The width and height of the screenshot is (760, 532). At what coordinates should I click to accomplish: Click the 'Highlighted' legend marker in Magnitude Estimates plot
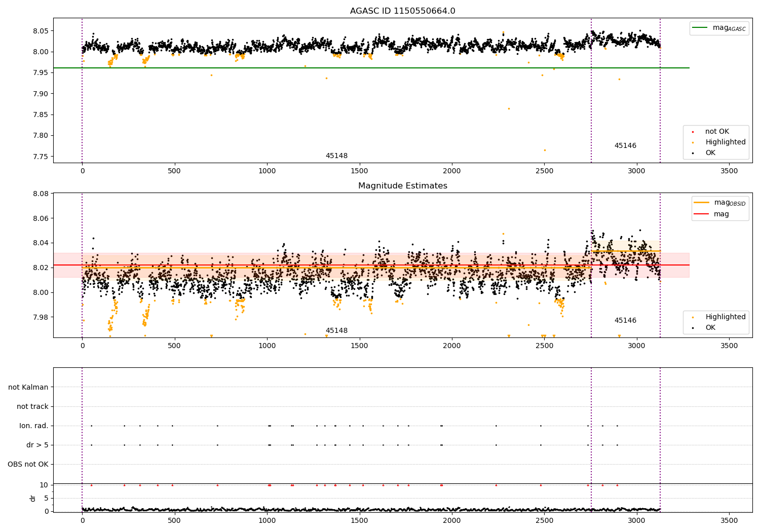[x=693, y=317]
